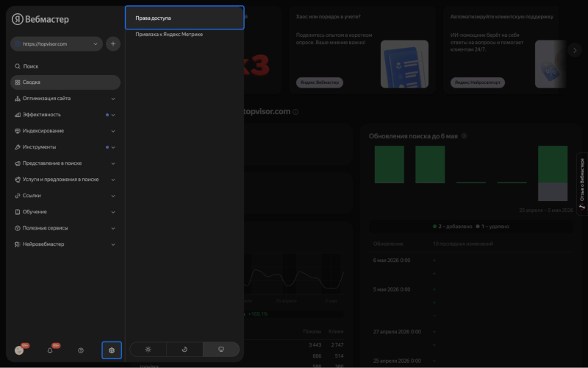Select Сводка in the sidebar

[65, 82]
